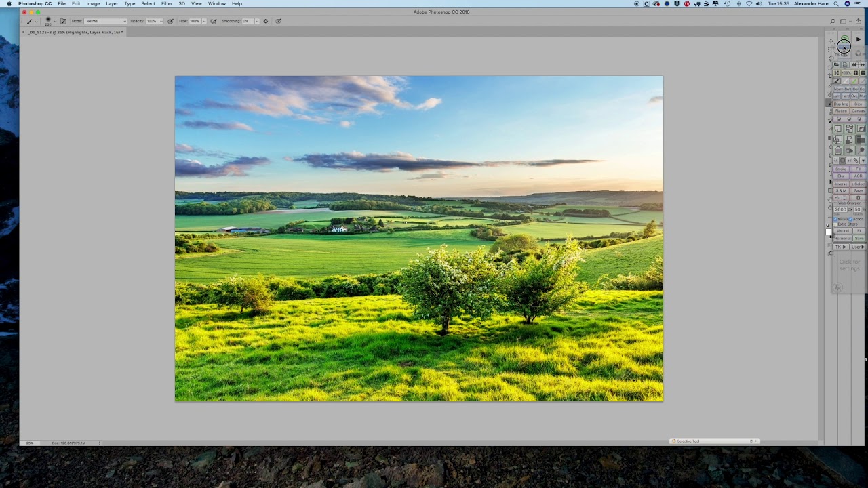Expand the Flow slider arrow
Image resolution: width=868 pixels, height=488 pixels.
click(204, 21)
